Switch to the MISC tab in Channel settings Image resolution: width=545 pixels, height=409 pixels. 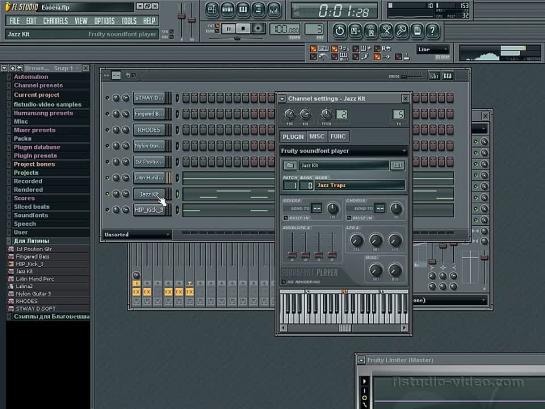pos(317,137)
